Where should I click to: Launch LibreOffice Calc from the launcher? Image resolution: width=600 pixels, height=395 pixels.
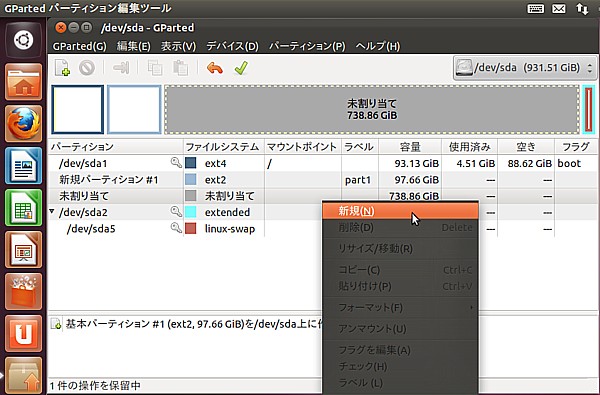[24, 208]
